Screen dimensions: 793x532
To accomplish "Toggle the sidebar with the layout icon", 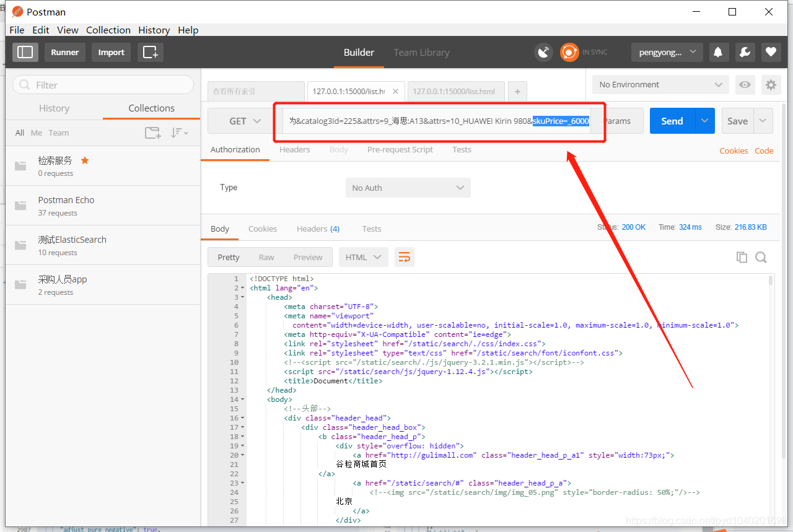I will pyautogui.click(x=25, y=52).
